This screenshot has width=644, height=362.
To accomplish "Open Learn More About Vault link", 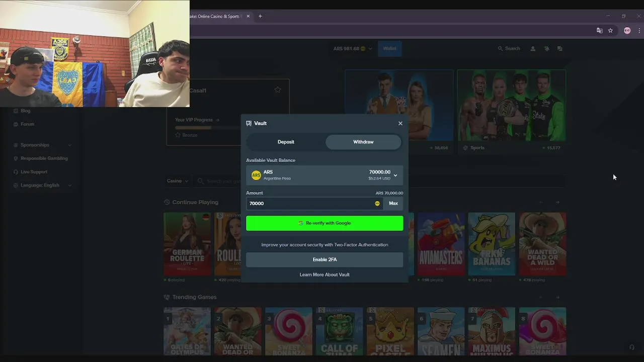I will click(x=325, y=275).
